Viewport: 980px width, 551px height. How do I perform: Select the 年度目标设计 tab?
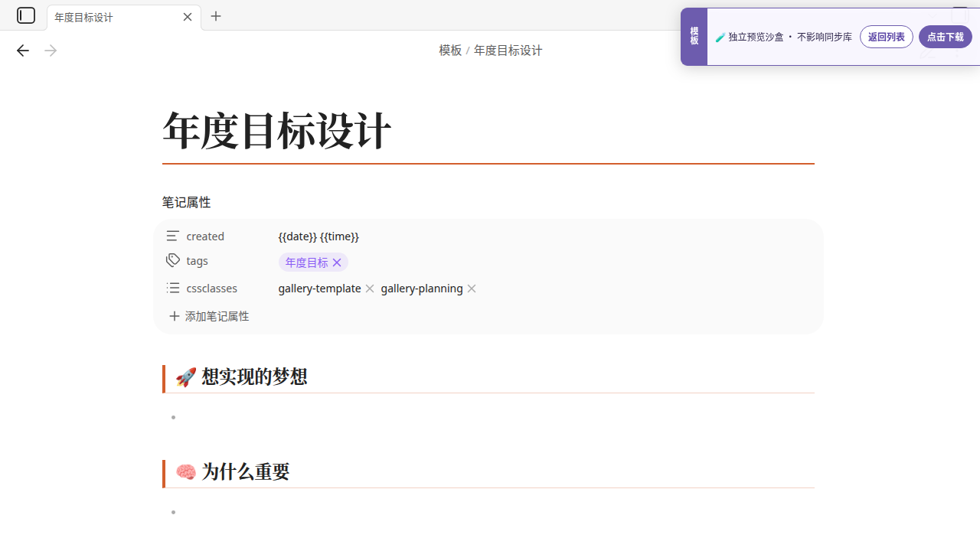tap(124, 17)
